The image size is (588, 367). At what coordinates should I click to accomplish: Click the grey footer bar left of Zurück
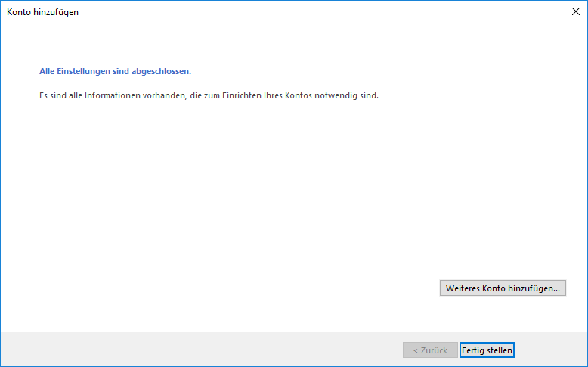(189, 350)
